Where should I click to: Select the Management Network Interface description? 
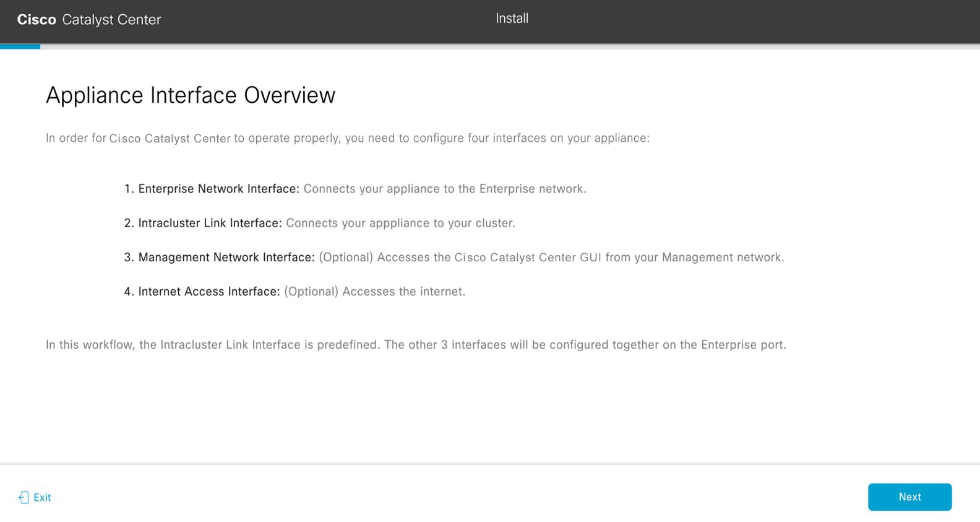pos(461,257)
